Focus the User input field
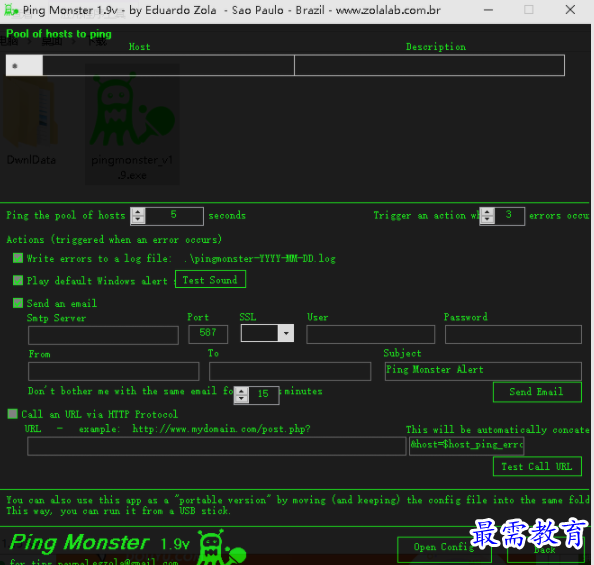The width and height of the screenshot is (594, 565). pyautogui.click(x=370, y=334)
